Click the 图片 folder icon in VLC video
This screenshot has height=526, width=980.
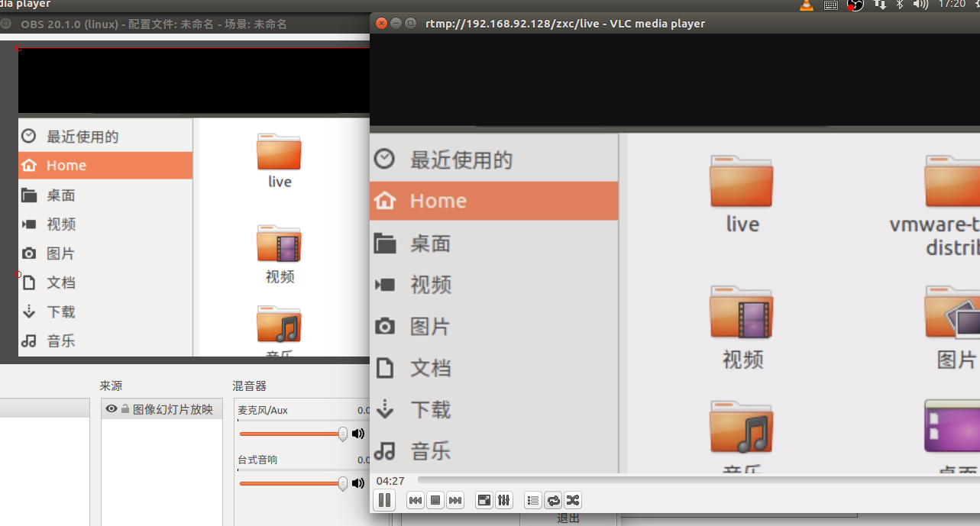(x=953, y=313)
